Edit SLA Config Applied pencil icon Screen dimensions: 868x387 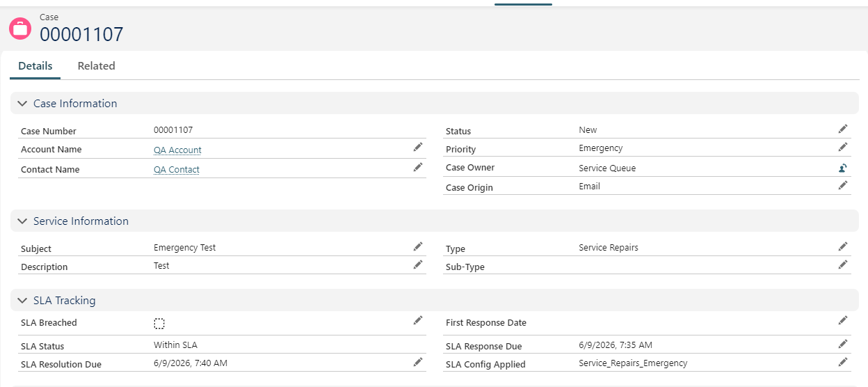click(x=843, y=362)
